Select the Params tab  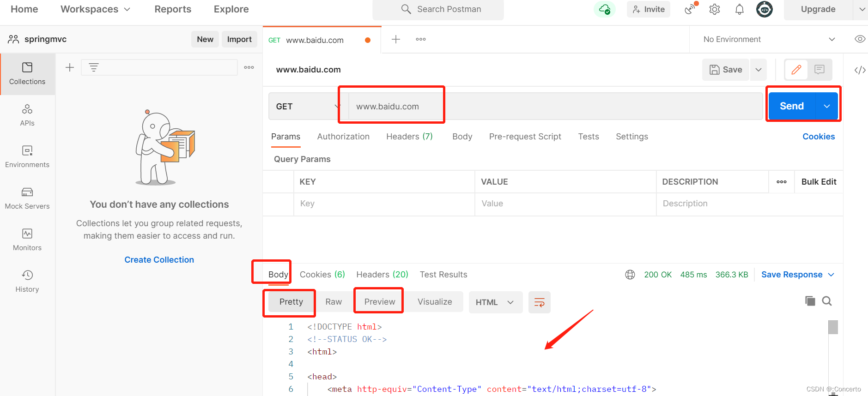point(285,137)
